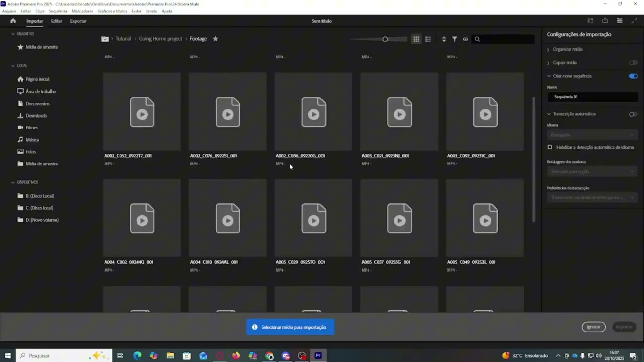Open the Gráficos e títulos menu
This screenshot has height=362, width=644.
(x=112, y=11)
